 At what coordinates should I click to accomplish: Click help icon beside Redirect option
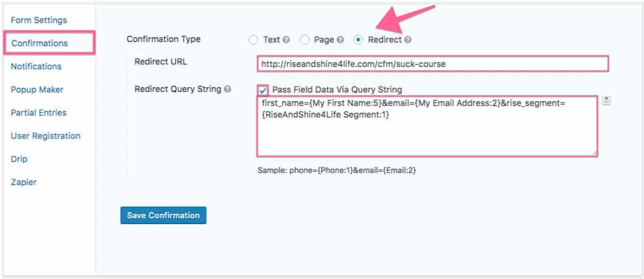coord(408,40)
